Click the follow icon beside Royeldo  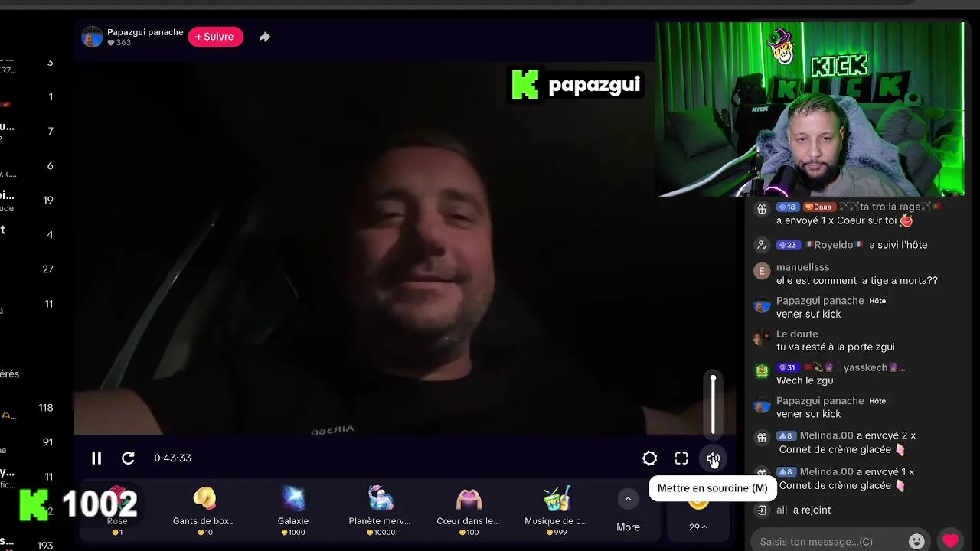pyautogui.click(x=762, y=245)
